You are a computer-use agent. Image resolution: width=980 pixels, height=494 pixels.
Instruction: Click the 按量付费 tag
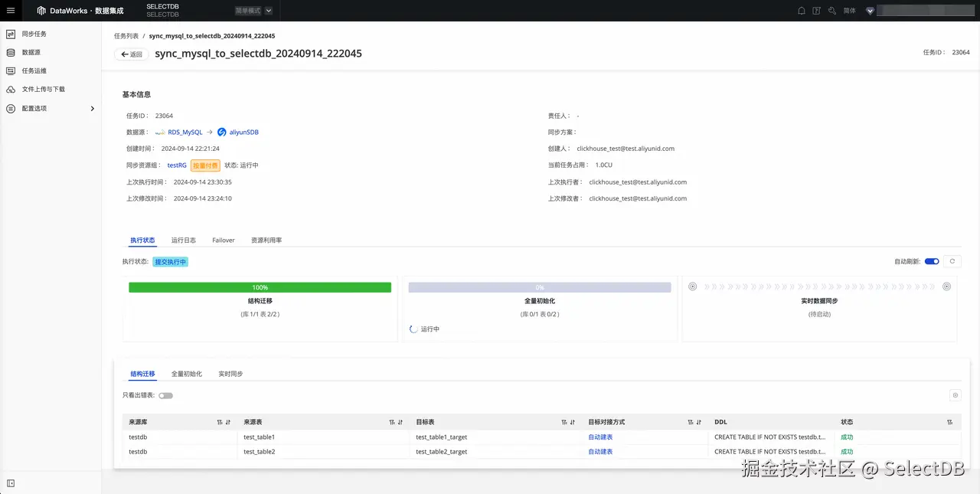pyautogui.click(x=205, y=165)
